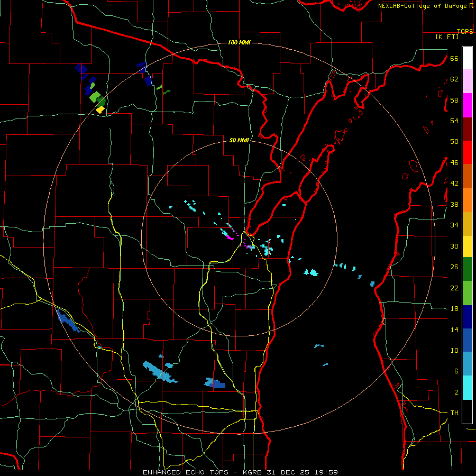Click the cyan echo pair over the lake
Screen dimensions: 476x476
pos(311,272)
